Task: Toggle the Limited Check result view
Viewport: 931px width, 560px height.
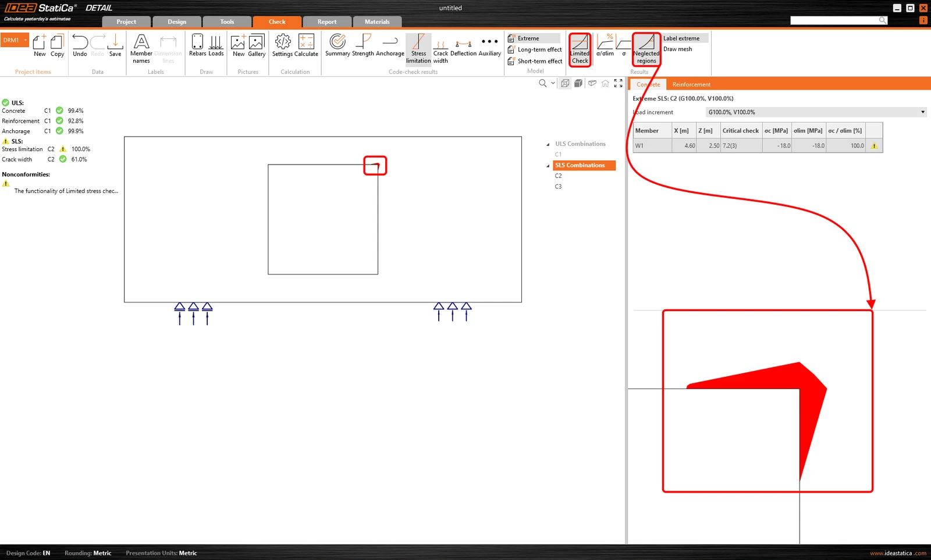Action: click(x=580, y=49)
